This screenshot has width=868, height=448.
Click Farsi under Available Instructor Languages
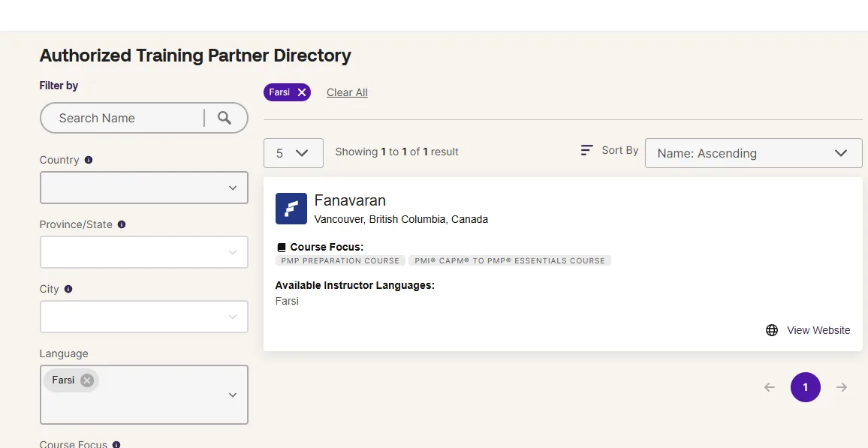[x=287, y=301]
